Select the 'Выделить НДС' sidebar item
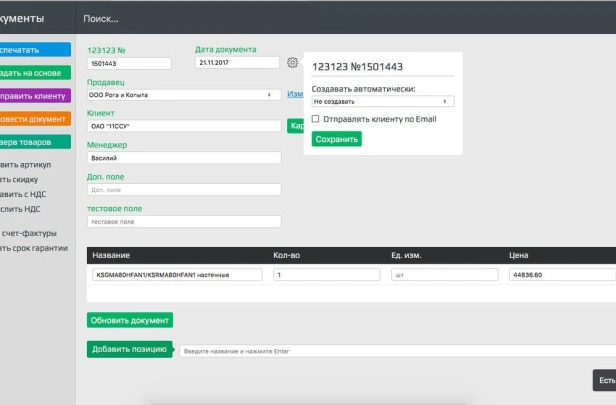The height and width of the screenshot is (405, 616). click(x=24, y=209)
